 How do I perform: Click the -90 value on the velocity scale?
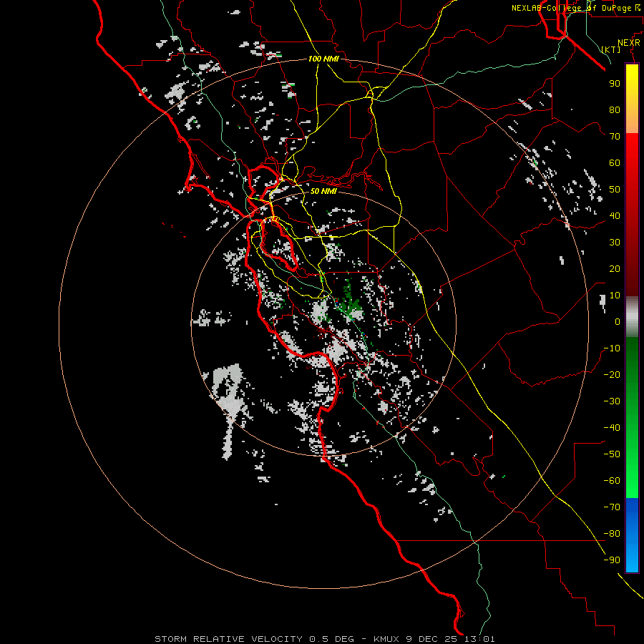(612, 560)
